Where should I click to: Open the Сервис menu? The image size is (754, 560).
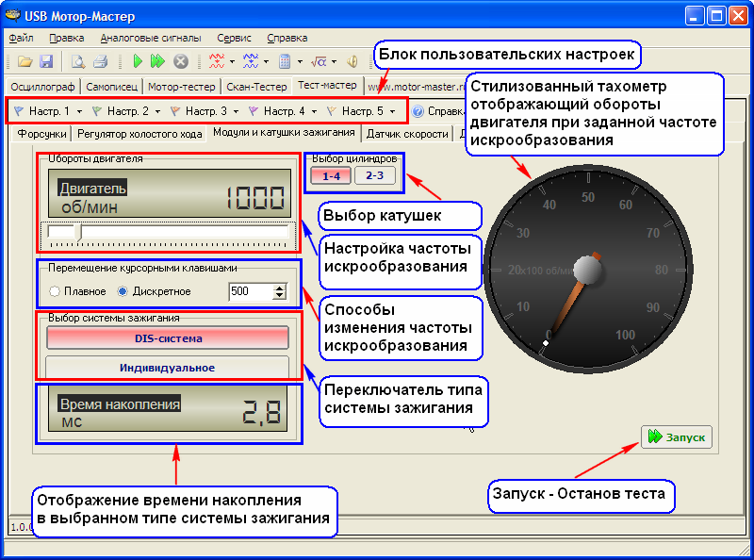pos(234,39)
